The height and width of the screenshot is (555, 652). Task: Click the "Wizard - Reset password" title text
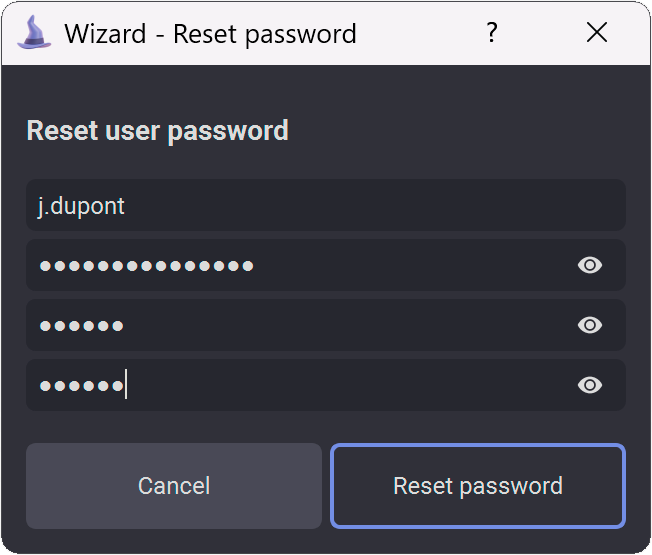210,34
